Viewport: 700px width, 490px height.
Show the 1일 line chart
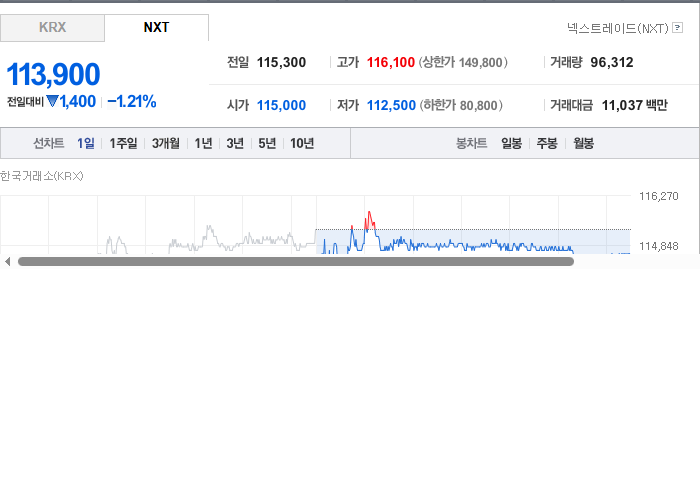pyautogui.click(x=85, y=143)
